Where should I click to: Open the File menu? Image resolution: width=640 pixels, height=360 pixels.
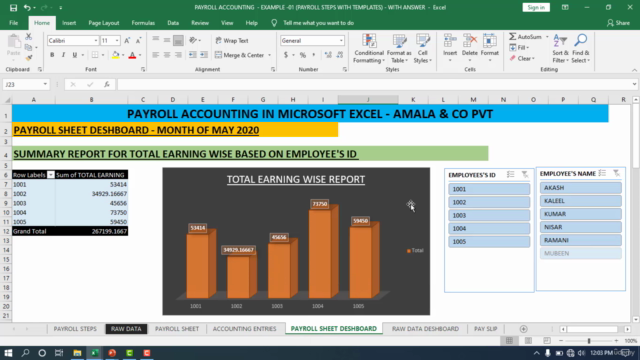(13, 23)
